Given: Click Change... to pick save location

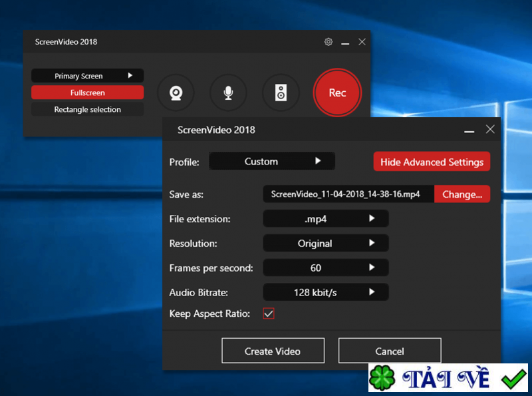Looking at the screenshot, I should coord(462,194).
